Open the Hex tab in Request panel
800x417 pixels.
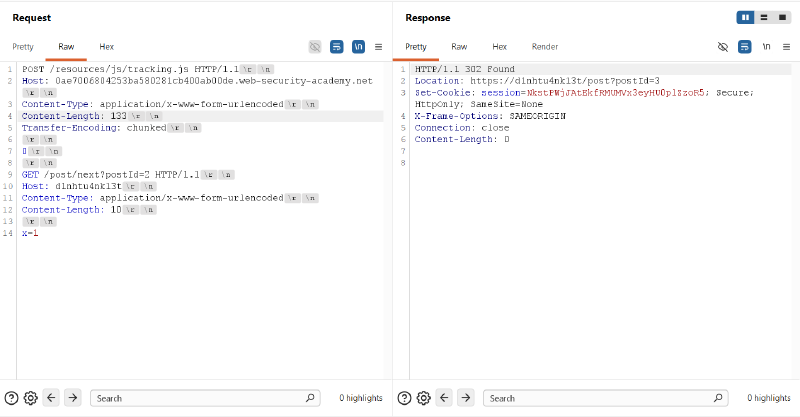106,46
